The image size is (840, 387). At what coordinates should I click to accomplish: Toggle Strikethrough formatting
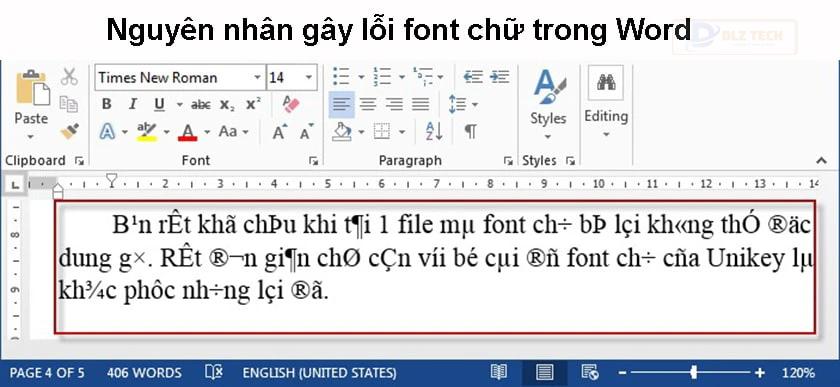[x=201, y=105]
